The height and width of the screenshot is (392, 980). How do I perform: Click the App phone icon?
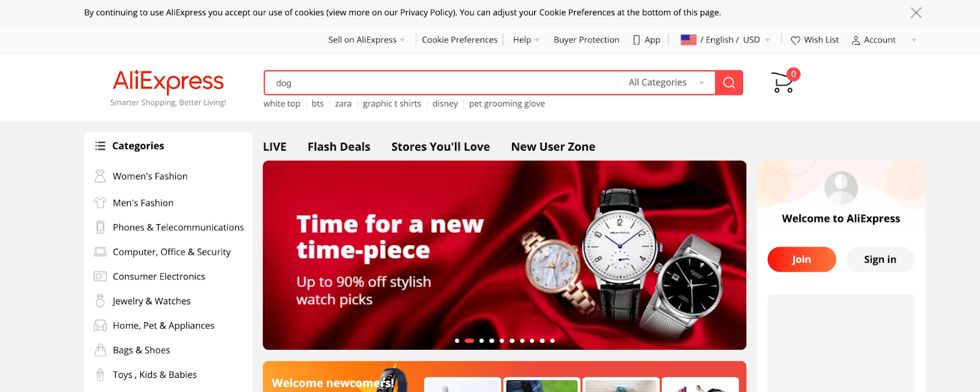tap(636, 40)
